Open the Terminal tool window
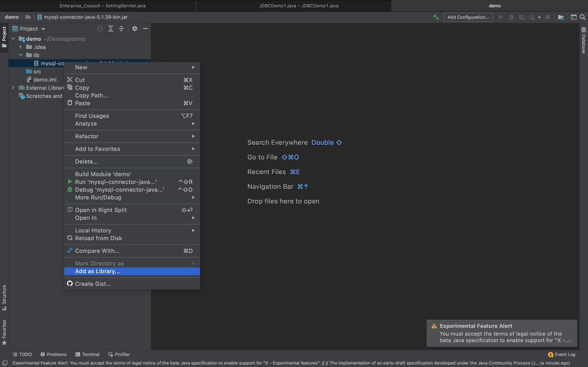Image resolution: width=588 pixels, height=367 pixels. 87,354
